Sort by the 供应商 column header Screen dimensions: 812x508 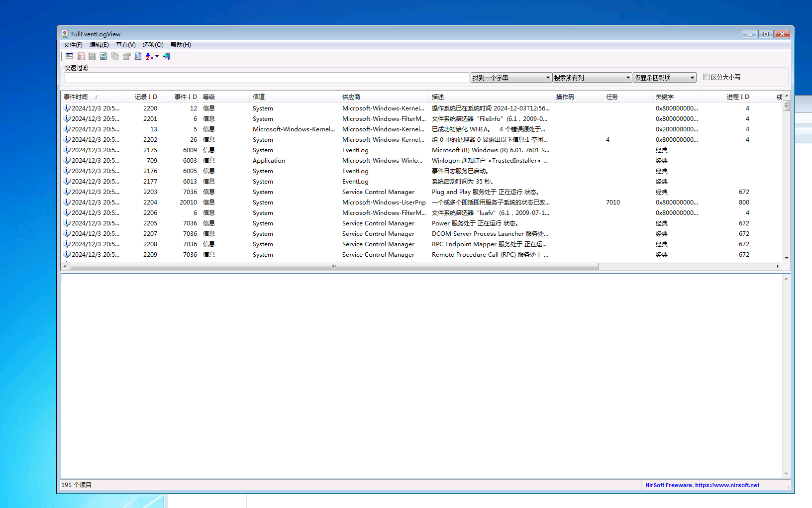coord(384,97)
